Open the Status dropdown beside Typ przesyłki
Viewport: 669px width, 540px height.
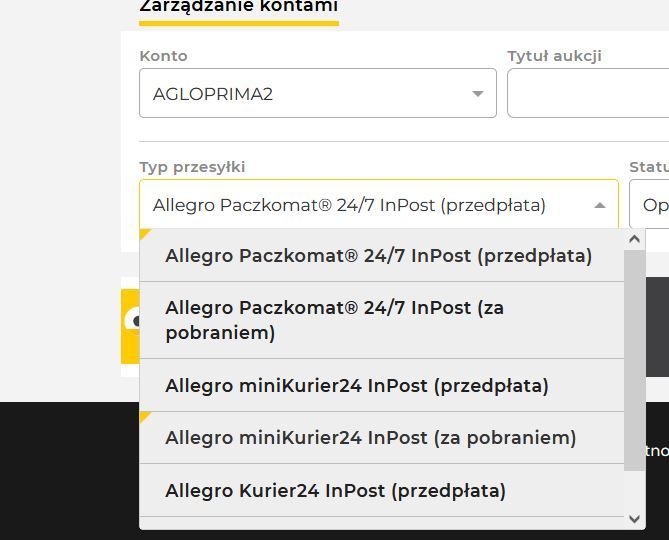pos(649,204)
